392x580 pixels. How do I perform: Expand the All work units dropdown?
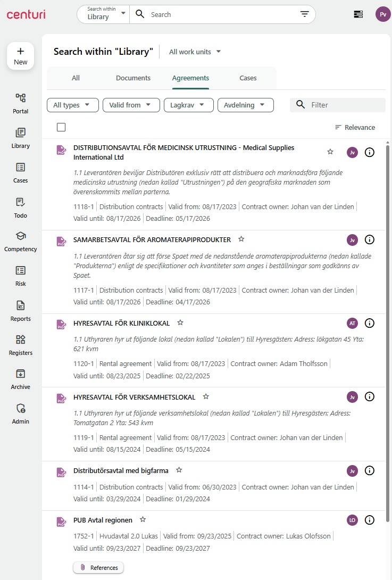[195, 52]
